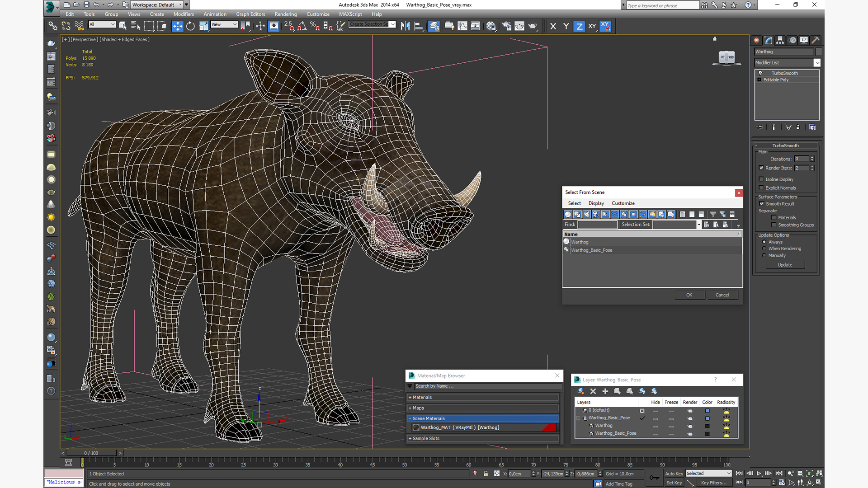The height and width of the screenshot is (488, 868).
Task: Delete highlighted layer with X icon
Action: click(593, 391)
